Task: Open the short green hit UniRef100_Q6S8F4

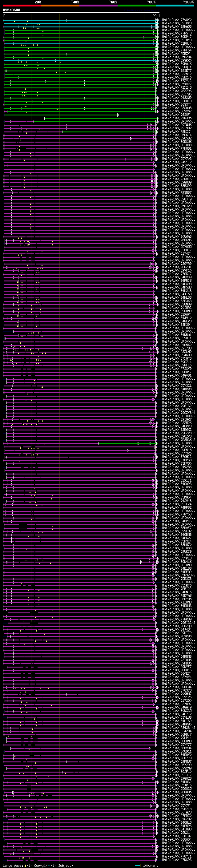Action: (177, 115)
